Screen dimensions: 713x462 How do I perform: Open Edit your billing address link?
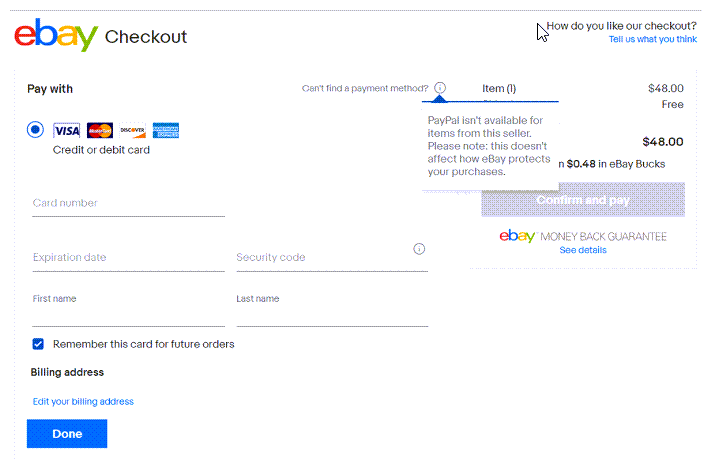point(83,402)
